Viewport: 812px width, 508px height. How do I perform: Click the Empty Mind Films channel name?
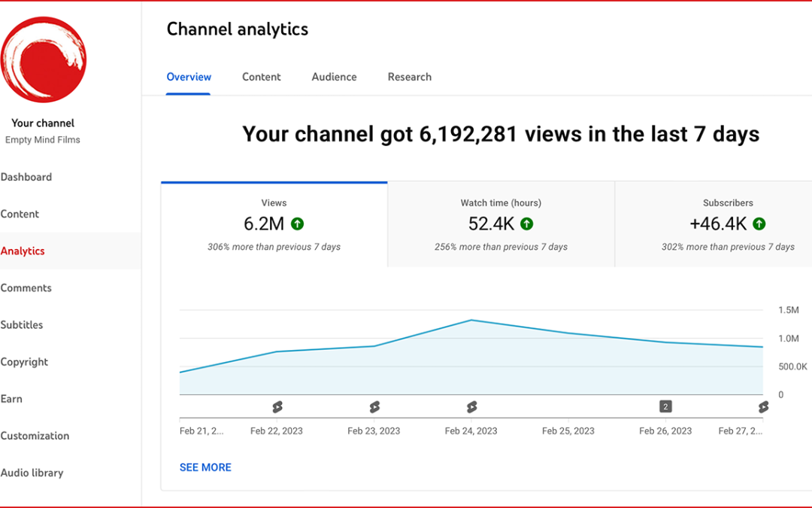point(42,140)
